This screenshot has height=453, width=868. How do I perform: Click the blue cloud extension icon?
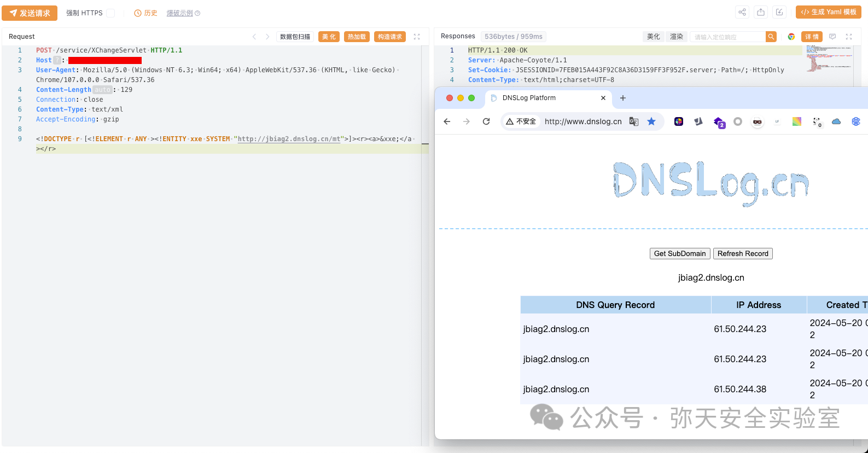pyautogui.click(x=836, y=121)
